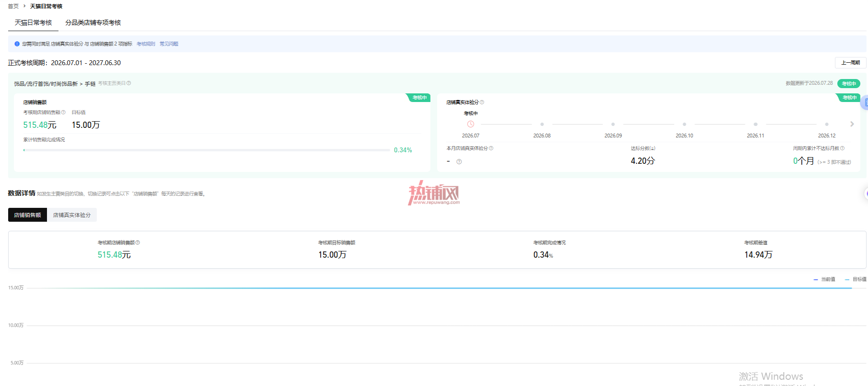Click the help icon beside 周期内累计不达标月数
868x386 pixels.
click(x=842, y=148)
